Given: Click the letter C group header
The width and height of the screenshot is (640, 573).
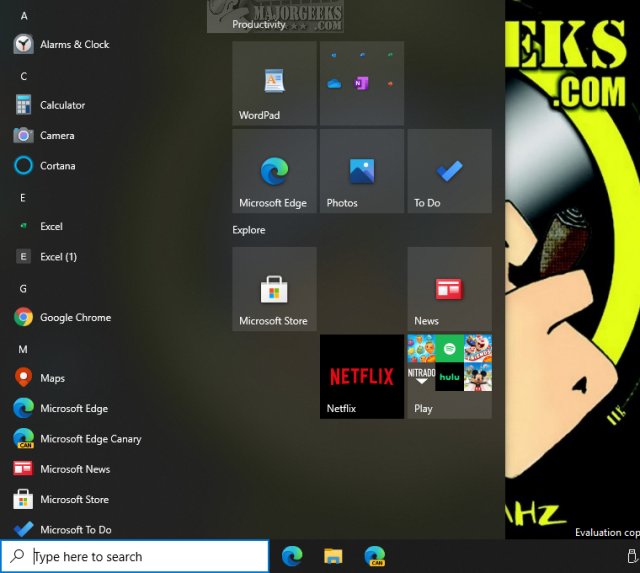Looking at the screenshot, I should [x=24, y=76].
